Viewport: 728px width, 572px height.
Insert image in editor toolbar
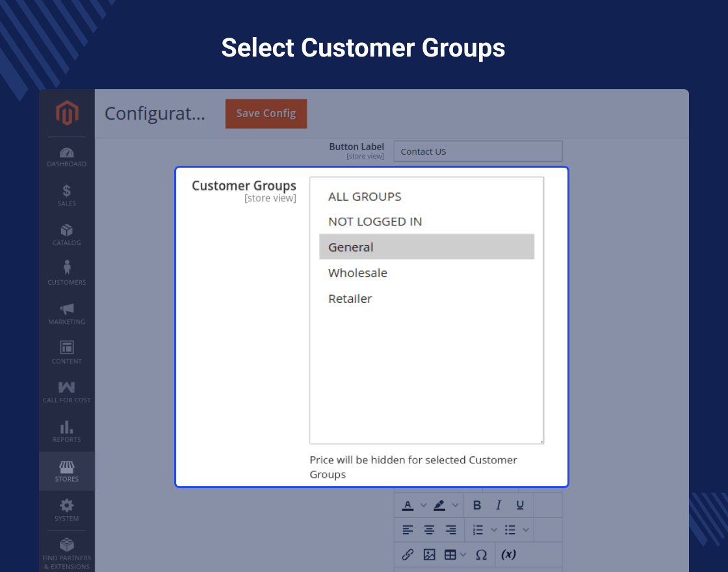[x=430, y=554]
